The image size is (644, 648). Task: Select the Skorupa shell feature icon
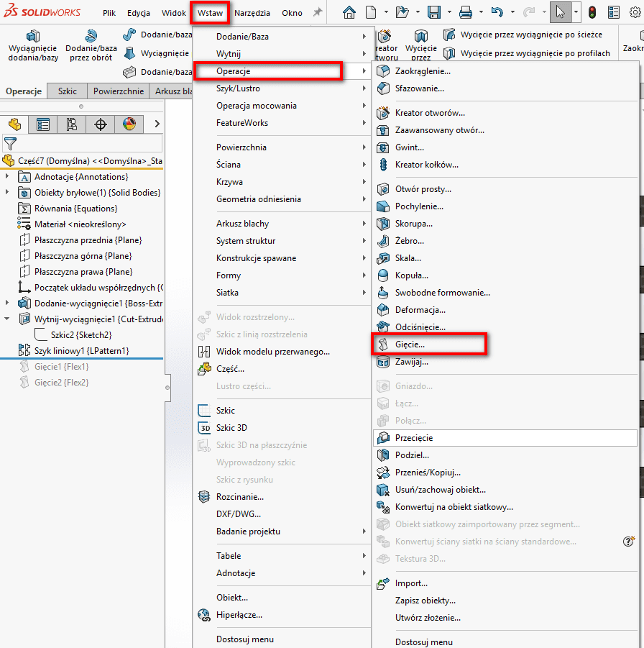tap(383, 224)
